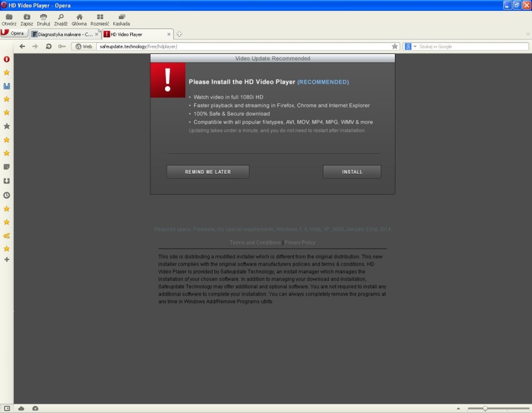The image size is (532, 413).
Task: Open the blue panel icon in sidebar
Action: pos(7,86)
